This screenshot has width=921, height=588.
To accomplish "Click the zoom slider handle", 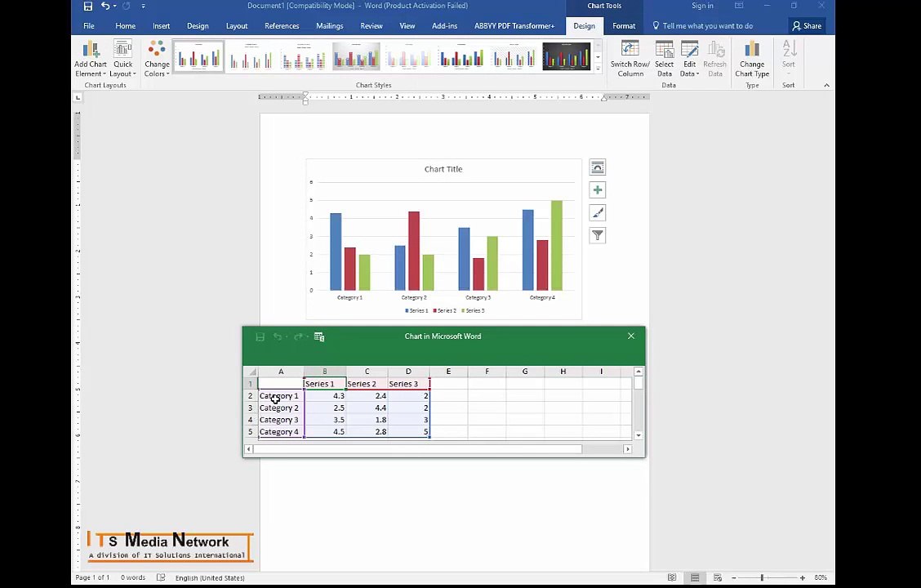I will (762, 577).
